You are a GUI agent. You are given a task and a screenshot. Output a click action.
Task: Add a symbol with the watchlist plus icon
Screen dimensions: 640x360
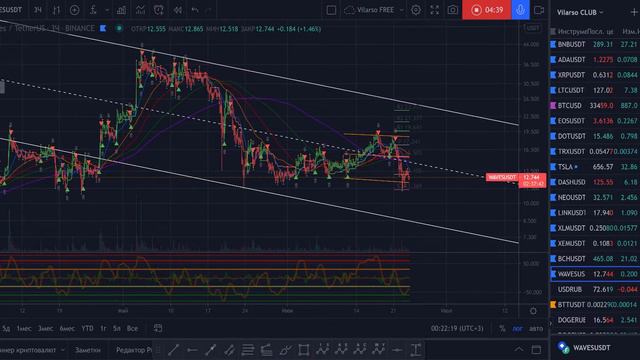(x=634, y=12)
